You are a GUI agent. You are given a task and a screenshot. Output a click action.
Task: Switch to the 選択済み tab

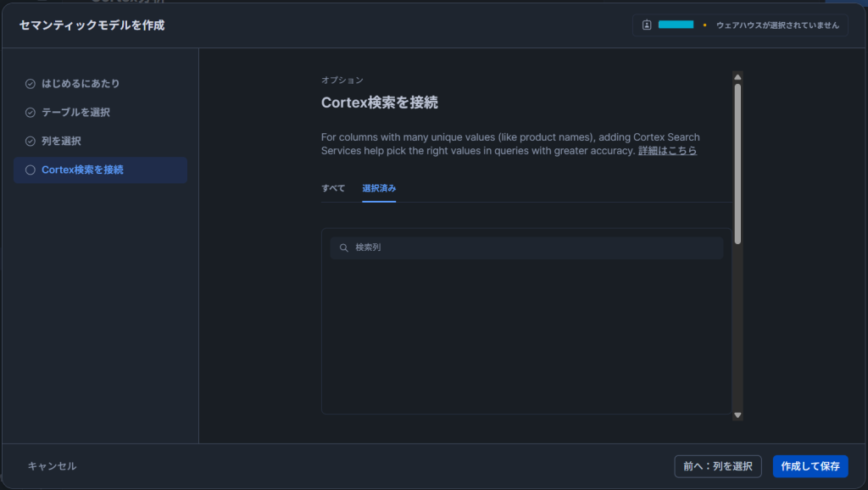pyautogui.click(x=379, y=188)
